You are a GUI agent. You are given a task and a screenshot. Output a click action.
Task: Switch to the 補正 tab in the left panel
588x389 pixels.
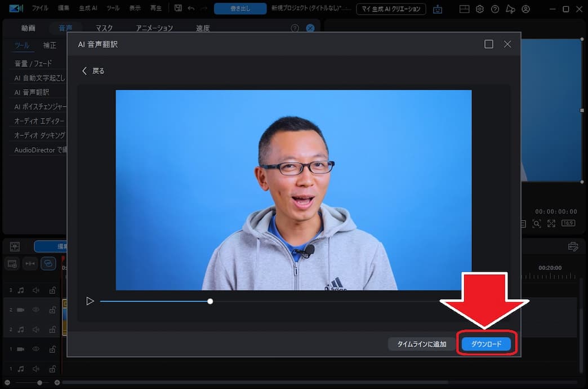(x=50, y=46)
